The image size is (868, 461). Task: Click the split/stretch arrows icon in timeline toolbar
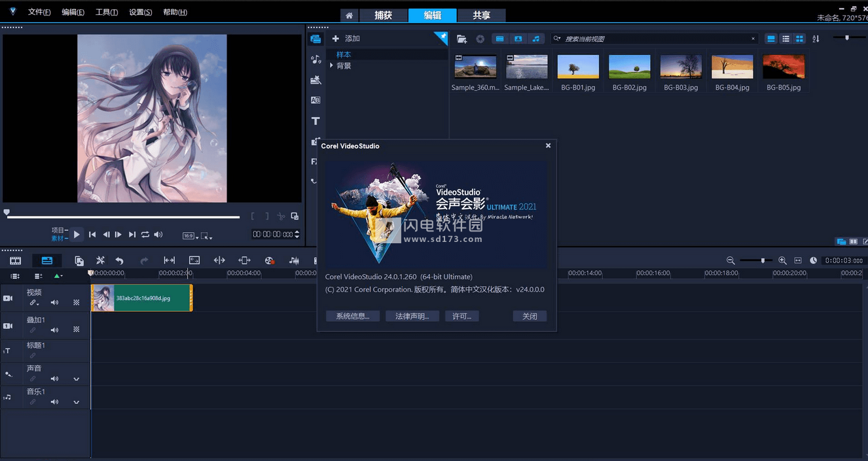pos(219,260)
